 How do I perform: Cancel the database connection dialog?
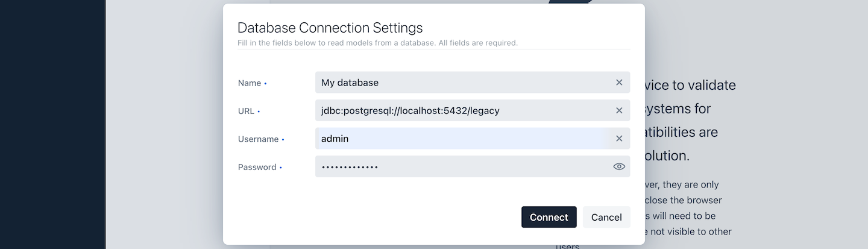[606, 217]
